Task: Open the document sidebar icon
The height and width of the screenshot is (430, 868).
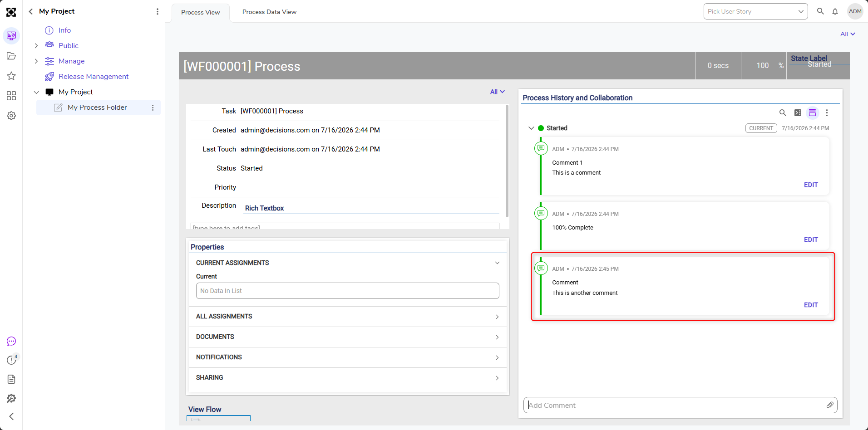Action: click(x=11, y=379)
